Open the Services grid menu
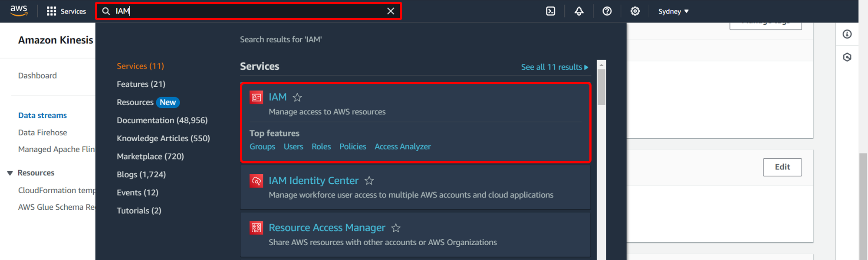Viewport: 868px width, 260px height. (66, 11)
